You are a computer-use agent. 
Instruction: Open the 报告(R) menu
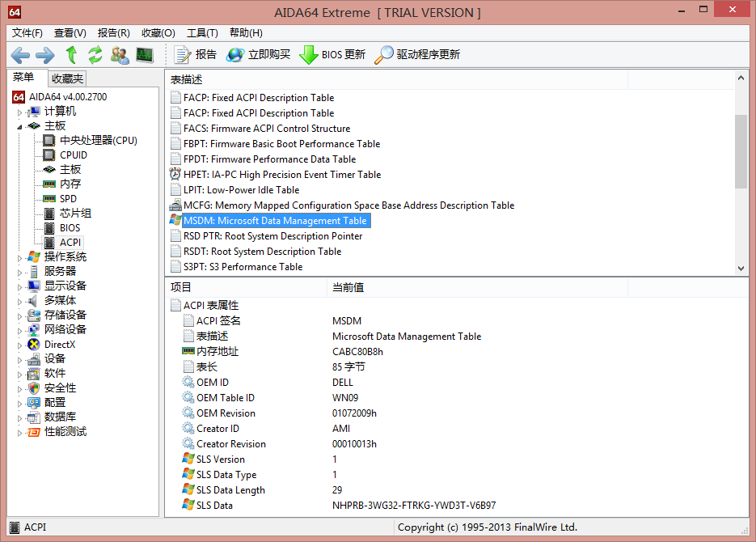coord(114,33)
